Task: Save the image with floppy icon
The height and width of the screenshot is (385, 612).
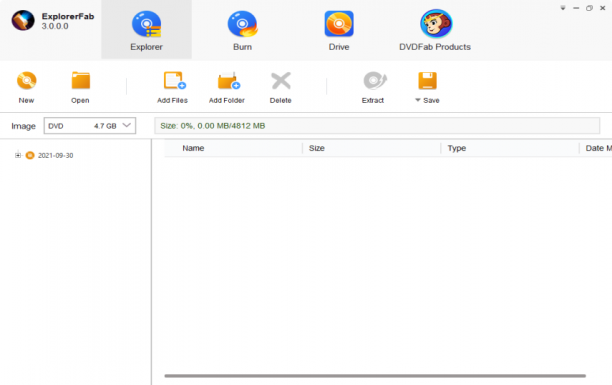Action: [427, 81]
